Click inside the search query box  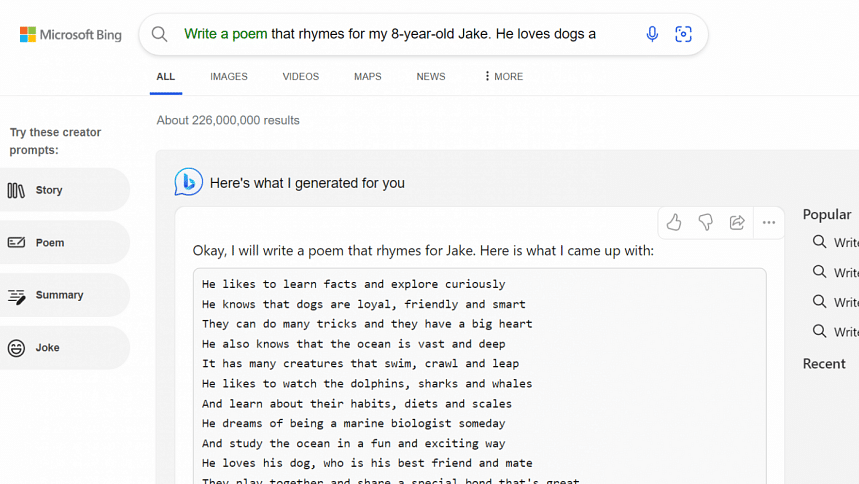(400, 34)
